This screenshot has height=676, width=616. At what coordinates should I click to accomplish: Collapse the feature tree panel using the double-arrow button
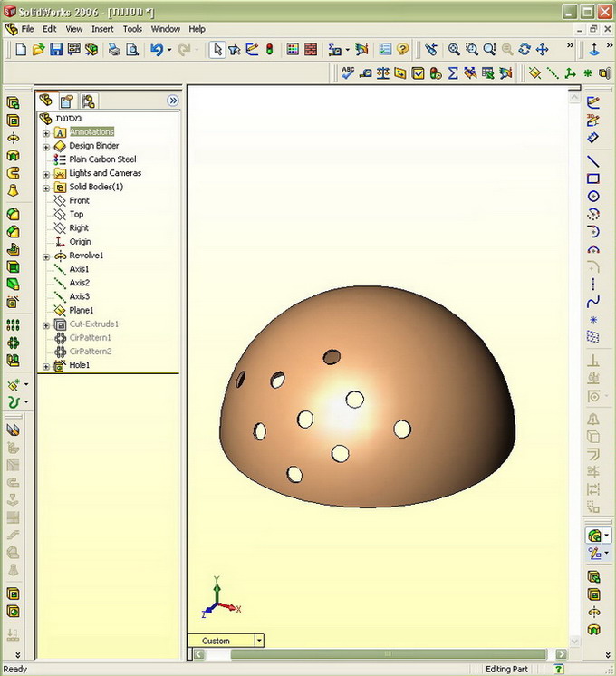click(172, 101)
